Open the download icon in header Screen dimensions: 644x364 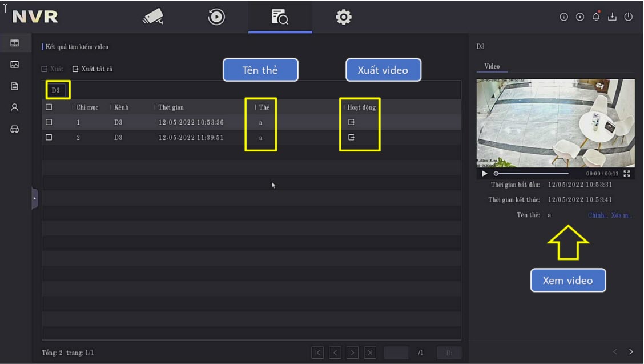(612, 17)
